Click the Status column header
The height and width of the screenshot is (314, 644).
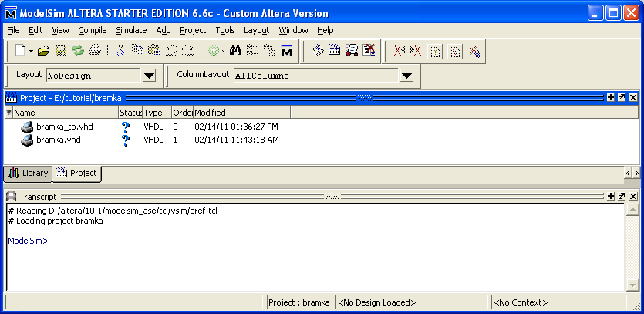[130, 112]
